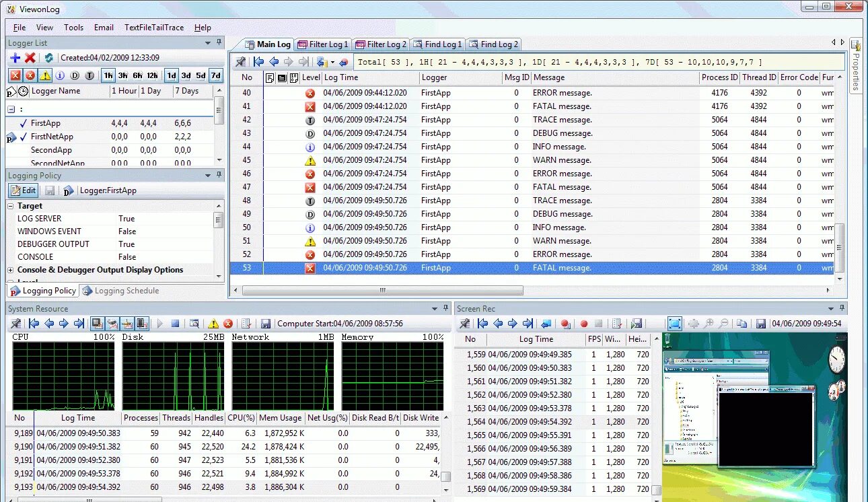The height and width of the screenshot is (502, 868).
Task: Toggle the DEBUG level filter in Logger List
Action: click(75, 75)
